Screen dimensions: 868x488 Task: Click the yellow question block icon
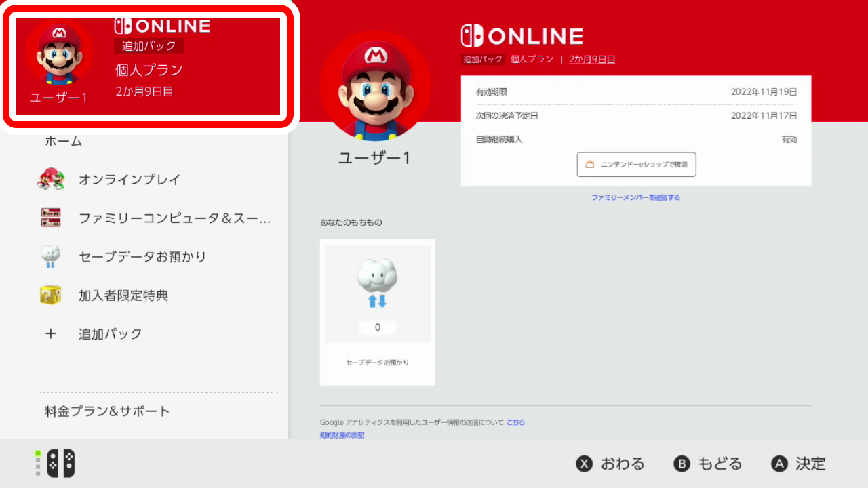coord(50,295)
